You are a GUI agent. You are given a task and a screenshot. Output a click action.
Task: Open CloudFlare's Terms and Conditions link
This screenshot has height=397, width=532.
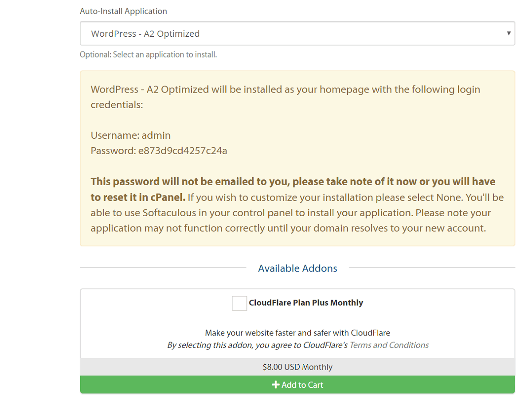[389, 345]
